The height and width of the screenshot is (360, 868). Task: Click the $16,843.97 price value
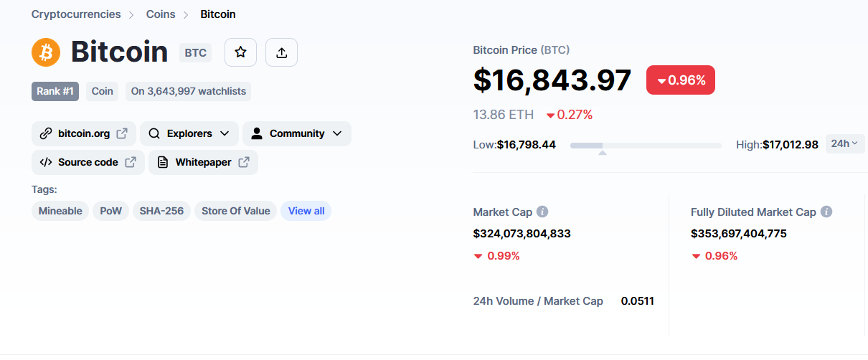click(x=552, y=80)
